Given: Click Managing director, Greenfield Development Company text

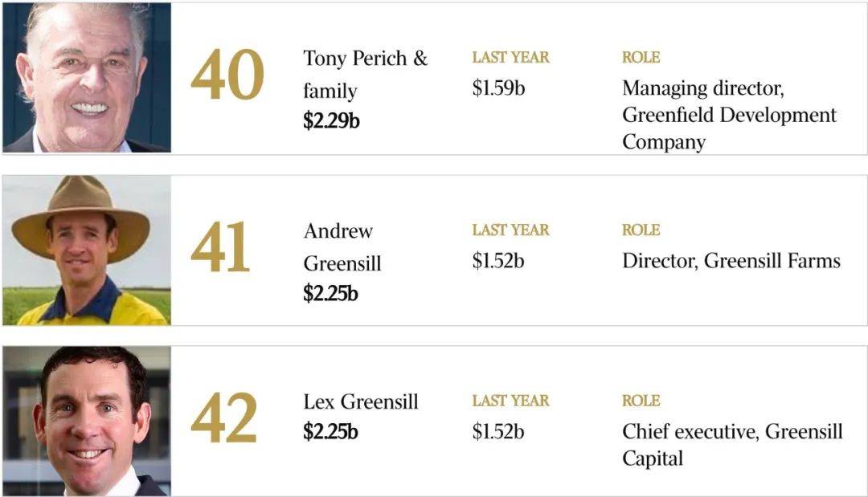Looking at the screenshot, I should coord(729,115).
